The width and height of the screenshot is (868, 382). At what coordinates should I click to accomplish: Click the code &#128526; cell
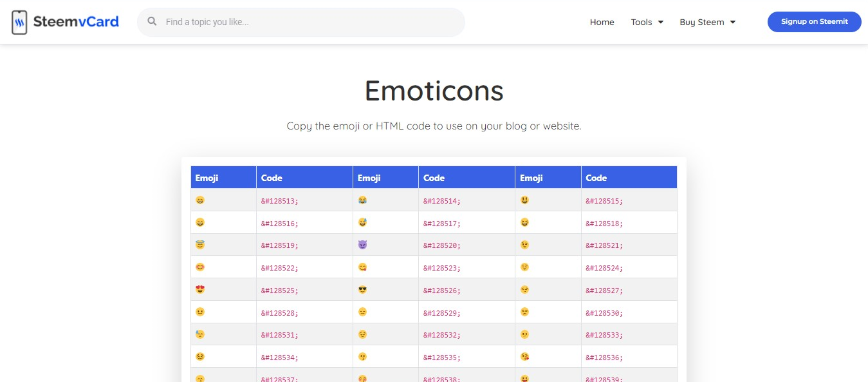pyautogui.click(x=466, y=290)
